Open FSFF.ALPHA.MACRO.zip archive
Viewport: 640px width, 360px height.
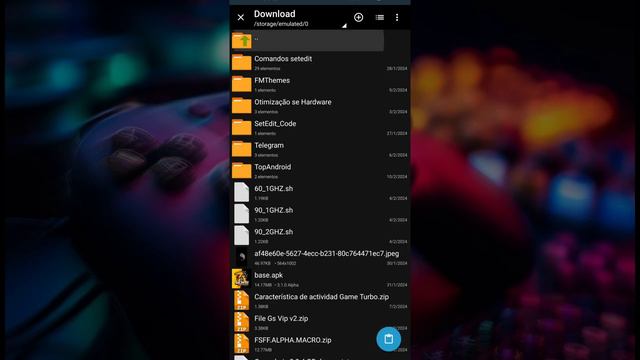[x=320, y=344]
